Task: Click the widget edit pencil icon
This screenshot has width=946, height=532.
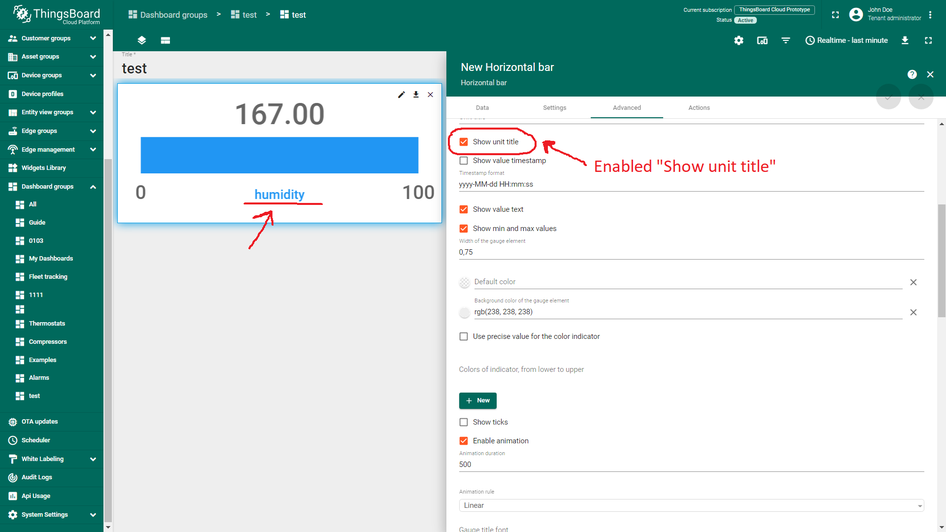Action: [x=401, y=95]
